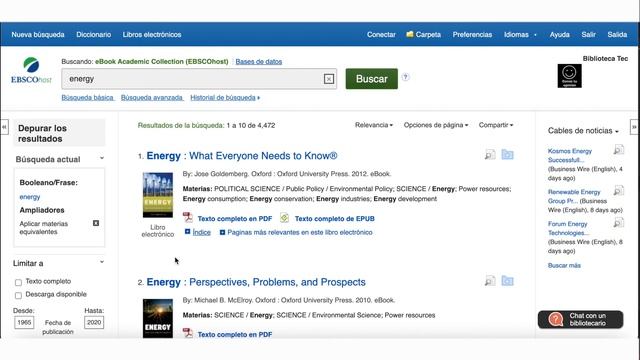Click Salir in top bar
Viewport: 640px width, 360px height.
589,35
